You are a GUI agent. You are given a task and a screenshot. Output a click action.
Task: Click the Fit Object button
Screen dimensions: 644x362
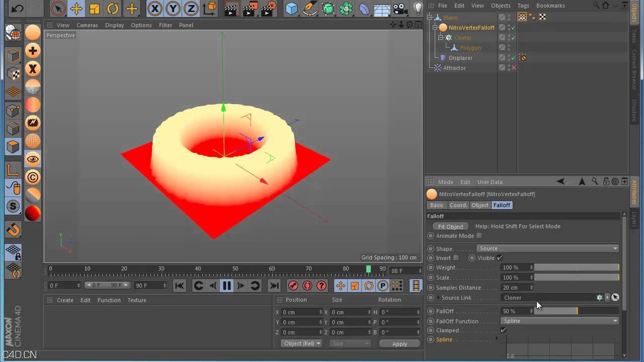pyautogui.click(x=450, y=226)
